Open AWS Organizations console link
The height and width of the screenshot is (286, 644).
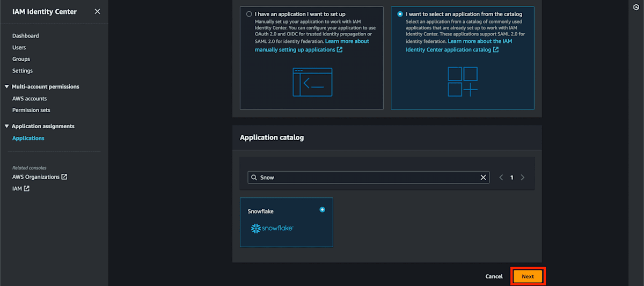point(40,177)
